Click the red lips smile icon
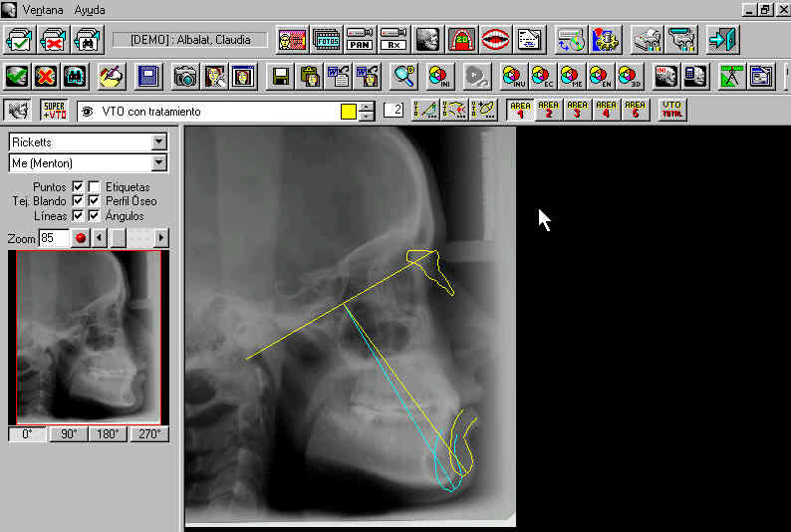Viewport: 791px width, 532px height. pyautogui.click(x=495, y=39)
